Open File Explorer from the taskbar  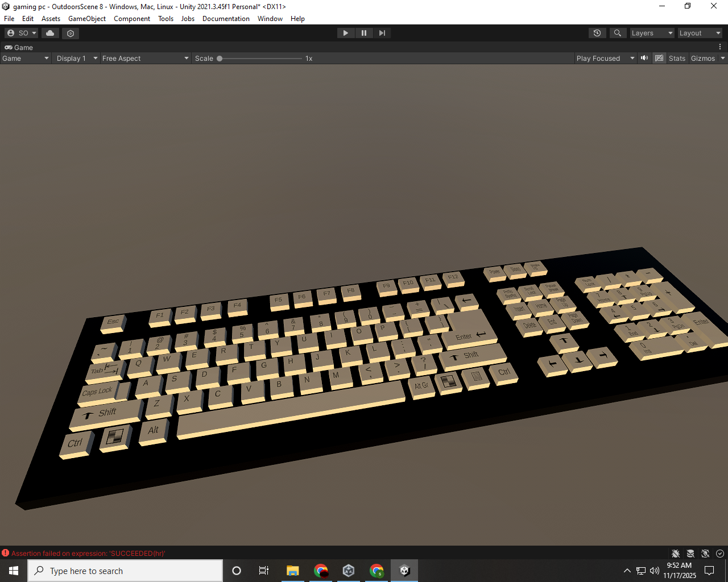click(293, 571)
